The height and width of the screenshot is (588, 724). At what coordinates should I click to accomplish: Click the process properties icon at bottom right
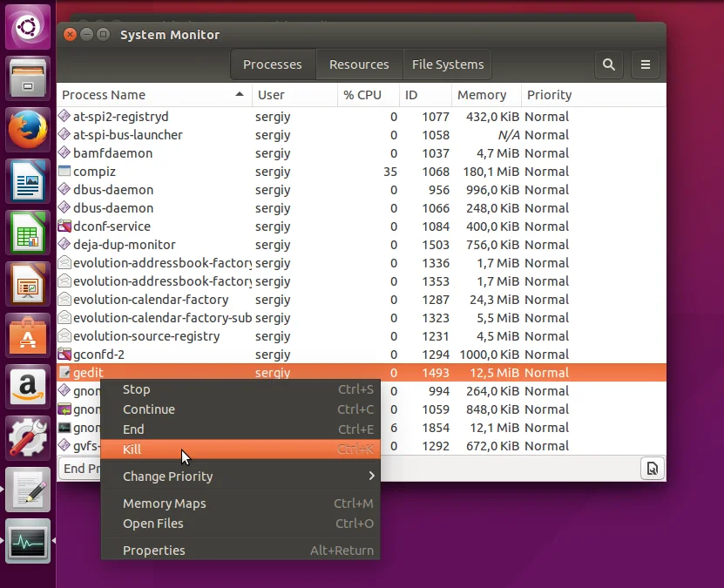coord(651,469)
